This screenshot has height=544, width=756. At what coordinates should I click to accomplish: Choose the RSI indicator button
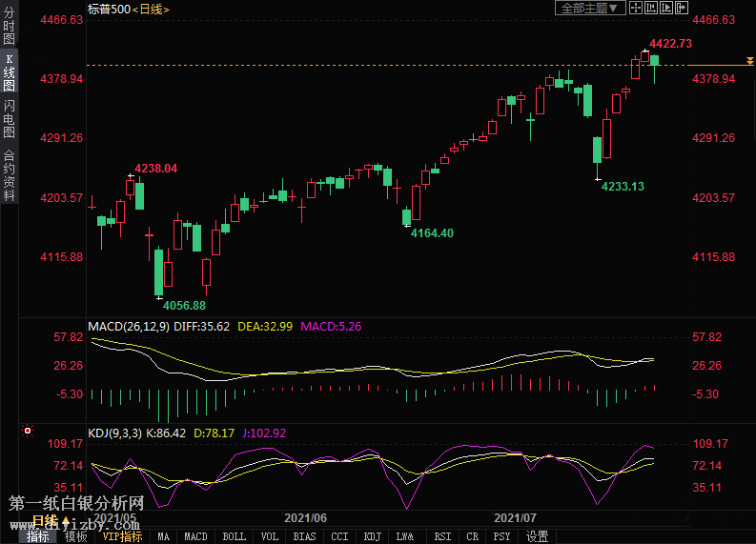click(442, 536)
